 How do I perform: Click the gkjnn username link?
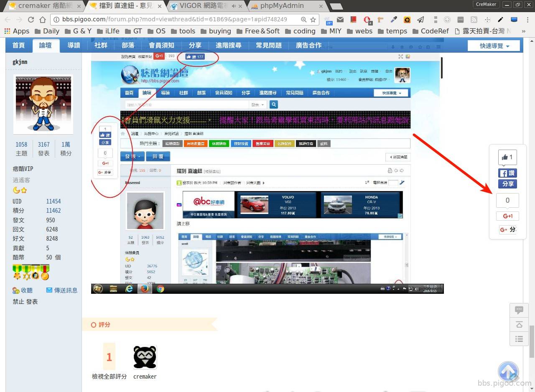(20, 62)
